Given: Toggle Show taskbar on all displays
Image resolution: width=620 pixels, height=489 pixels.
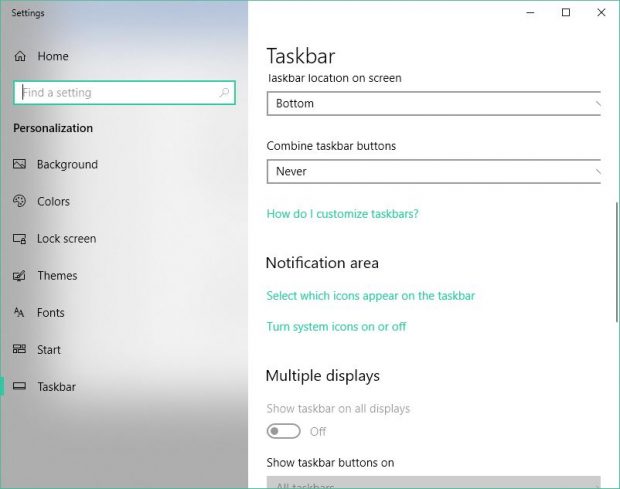Looking at the screenshot, I should [283, 431].
